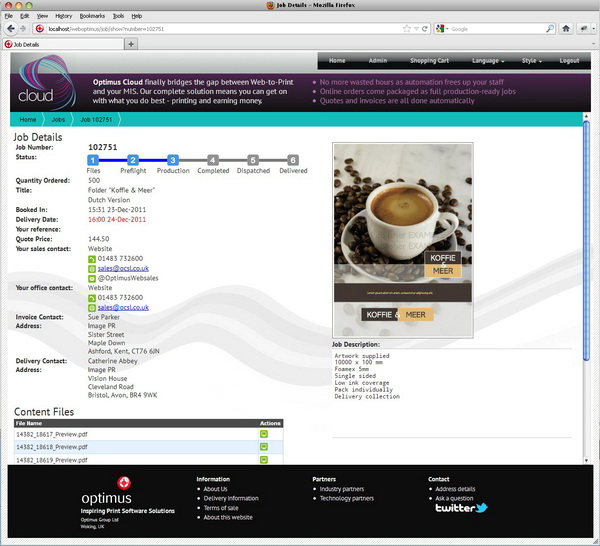Screen dimensions: 600x546
Task: Open the Bookmarks menu in Firefox
Action: click(x=91, y=16)
